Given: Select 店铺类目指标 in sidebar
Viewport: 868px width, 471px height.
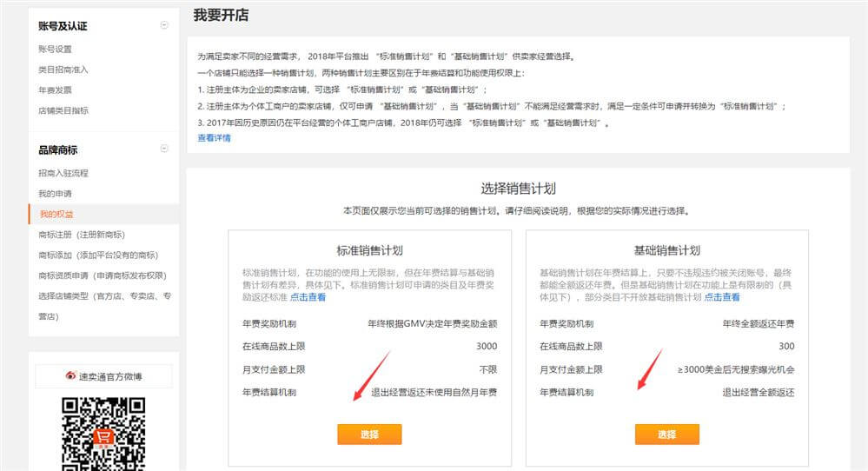Looking at the screenshot, I should coord(63,110).
